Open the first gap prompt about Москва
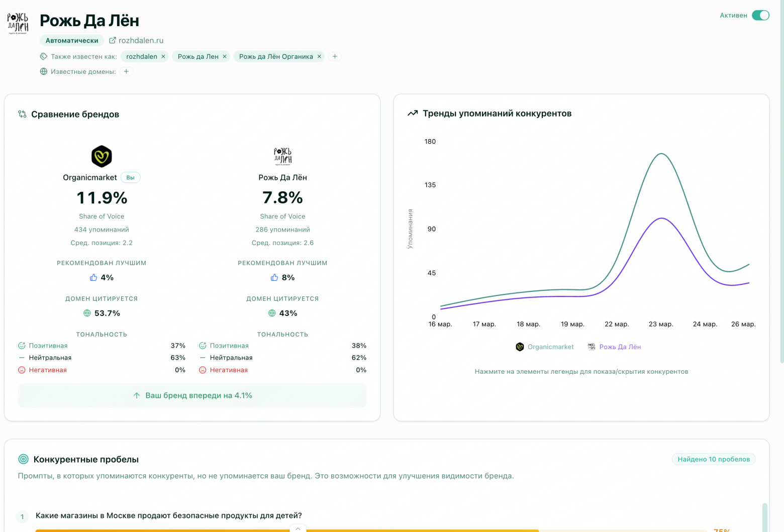 tap(168, 516)
